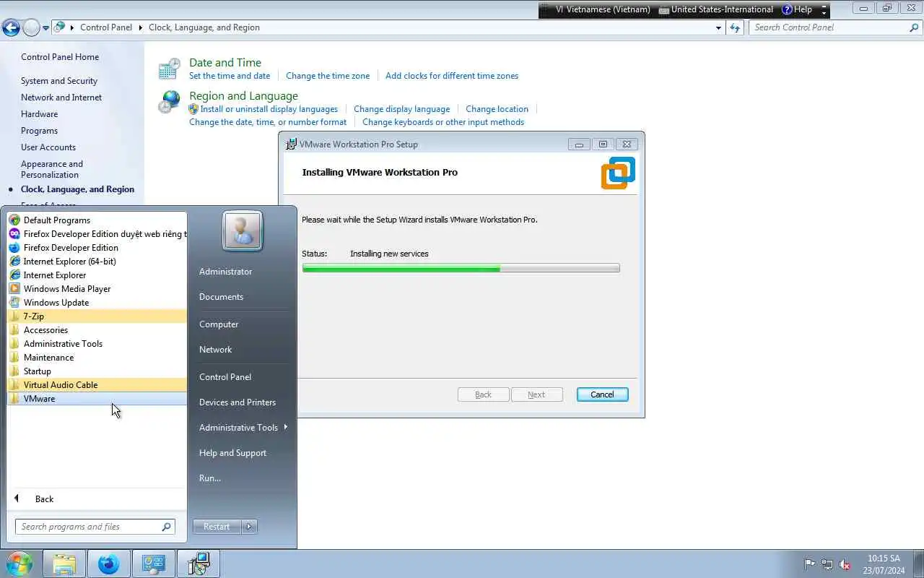Expand the Startup folder
This screenshot has width=924, height=578.
97,371
